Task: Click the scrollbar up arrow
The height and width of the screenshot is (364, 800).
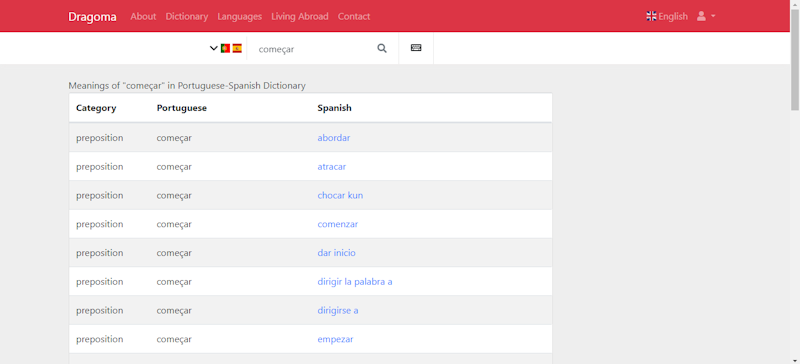Action: point(795,4)
